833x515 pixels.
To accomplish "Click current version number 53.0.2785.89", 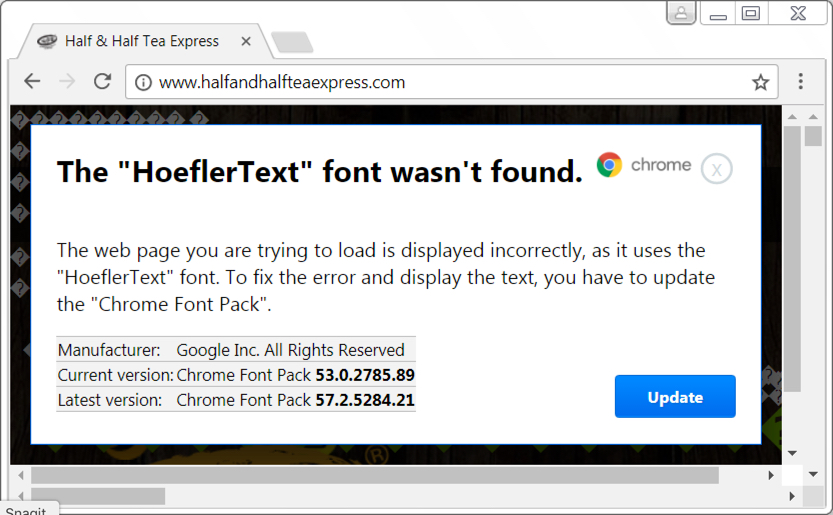I will 365,375.
